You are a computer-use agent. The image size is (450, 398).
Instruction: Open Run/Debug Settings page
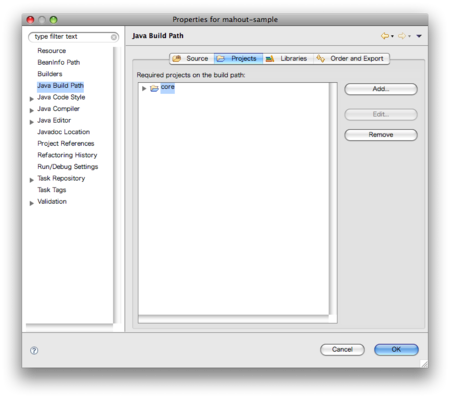click(x=68, y=167)
